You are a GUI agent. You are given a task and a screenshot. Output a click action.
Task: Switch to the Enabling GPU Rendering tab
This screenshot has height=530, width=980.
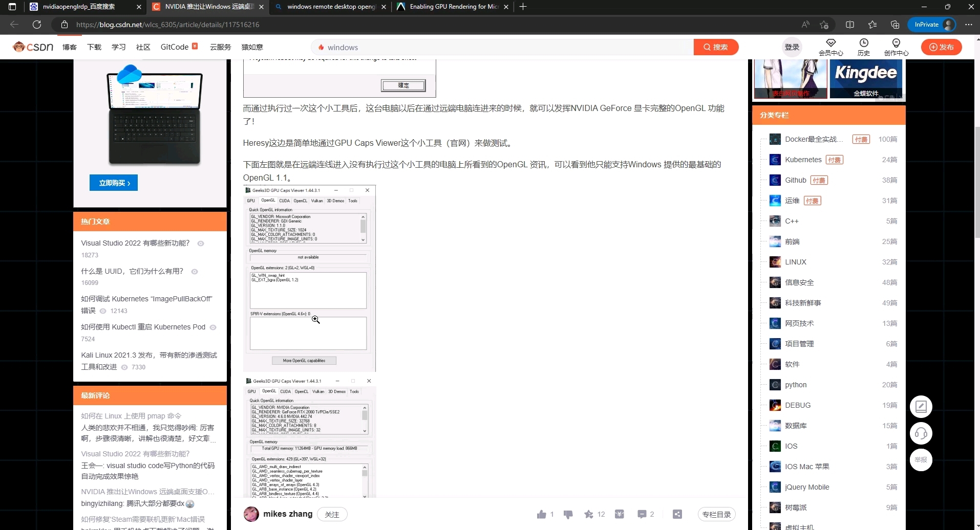click(451, 7)
